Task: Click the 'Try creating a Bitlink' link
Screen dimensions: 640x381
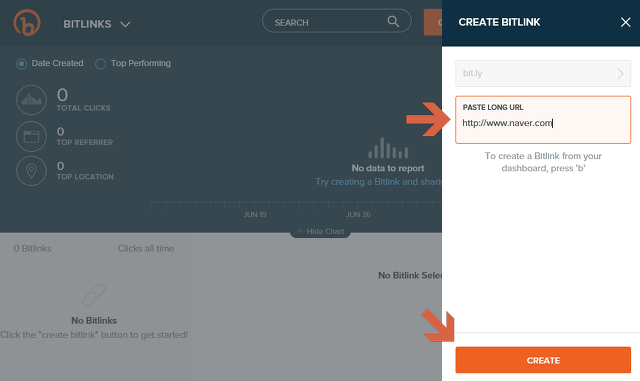Action: (x=378, y=182)
